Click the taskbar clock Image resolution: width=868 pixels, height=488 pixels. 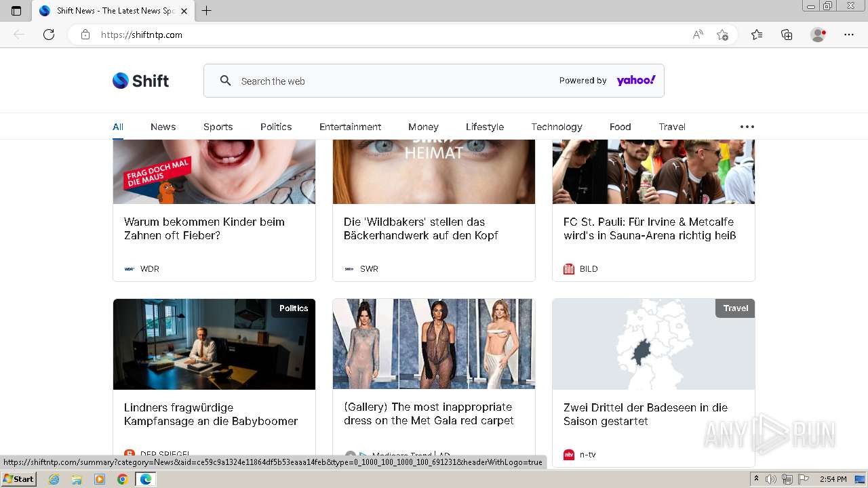833,479
